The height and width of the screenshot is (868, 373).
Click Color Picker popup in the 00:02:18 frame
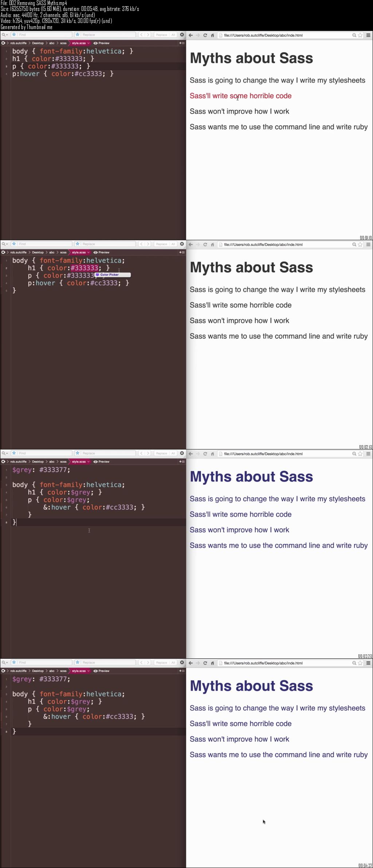(112, 275)
